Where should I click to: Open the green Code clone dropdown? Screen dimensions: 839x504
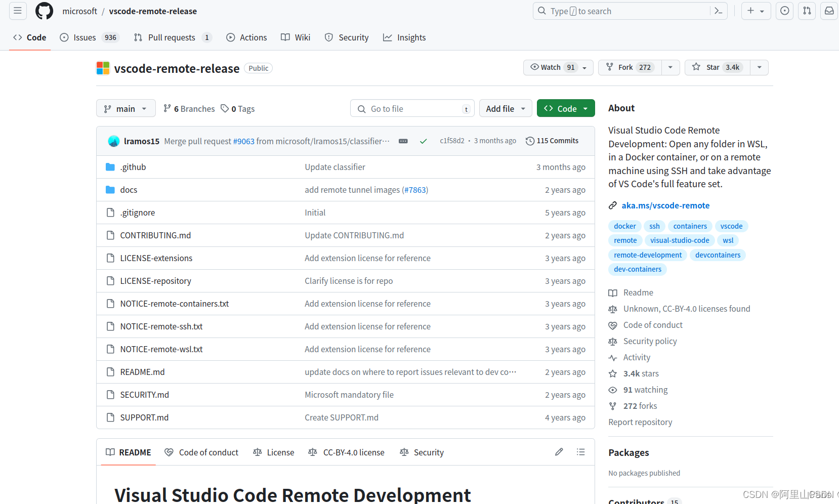(x=566, y=109)
